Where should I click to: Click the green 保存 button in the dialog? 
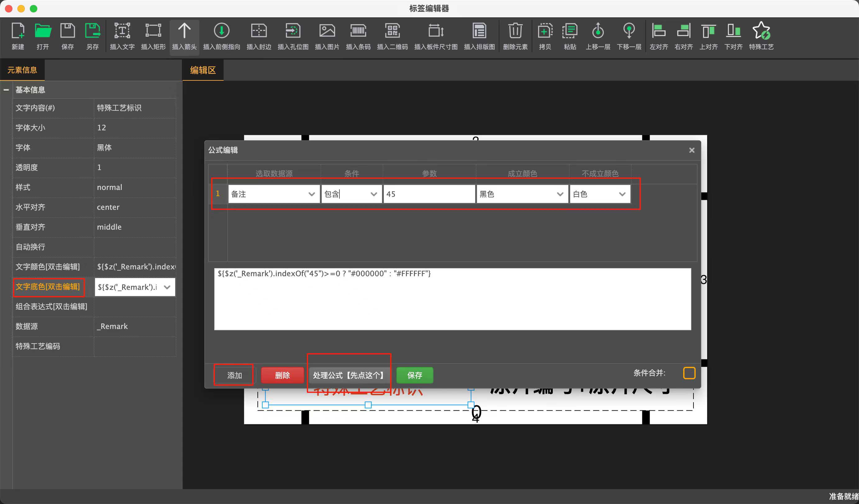coord(415,375)
